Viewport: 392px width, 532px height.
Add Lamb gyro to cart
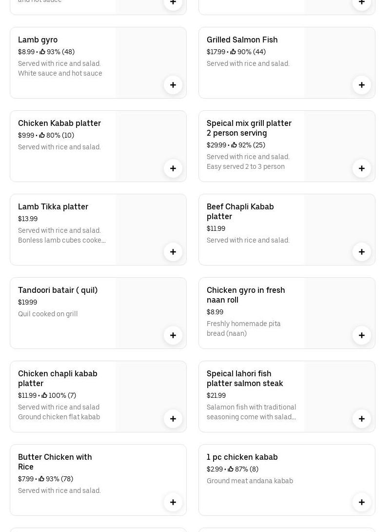(x=173, y=85)
